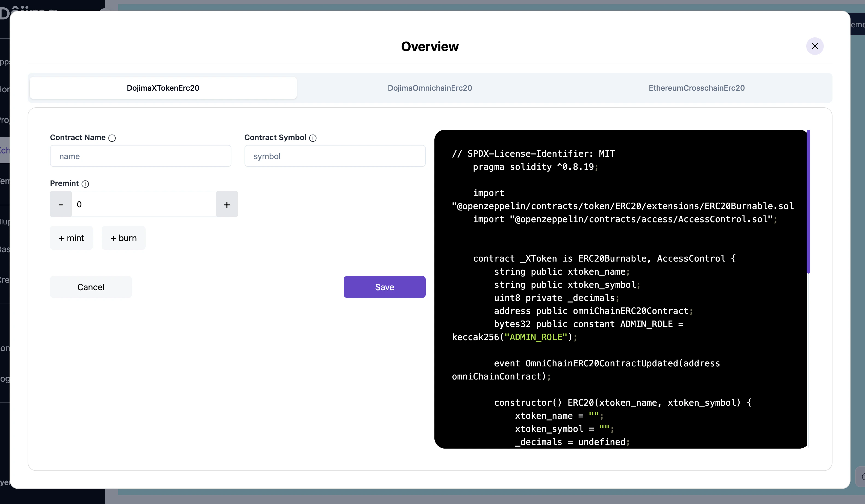865x504 pixels.
Task: Click the scrollbar beside the Solidity code panel
Action: click(808, 202)
